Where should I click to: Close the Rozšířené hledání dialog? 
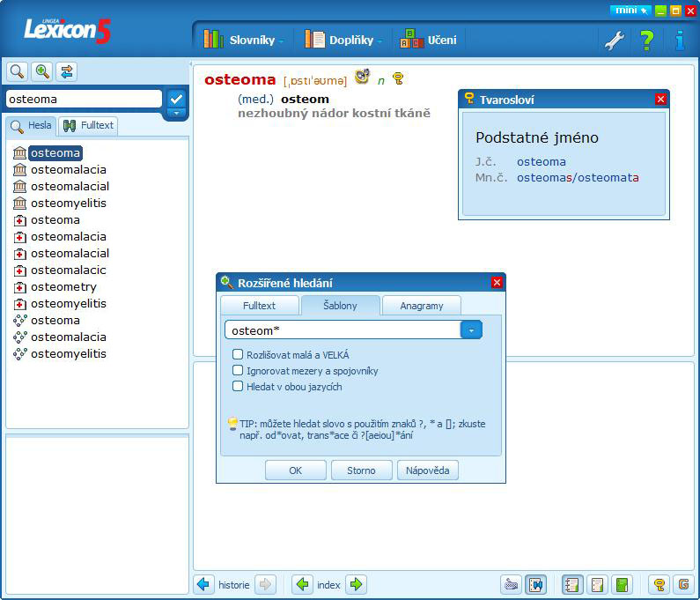point(497,282)
